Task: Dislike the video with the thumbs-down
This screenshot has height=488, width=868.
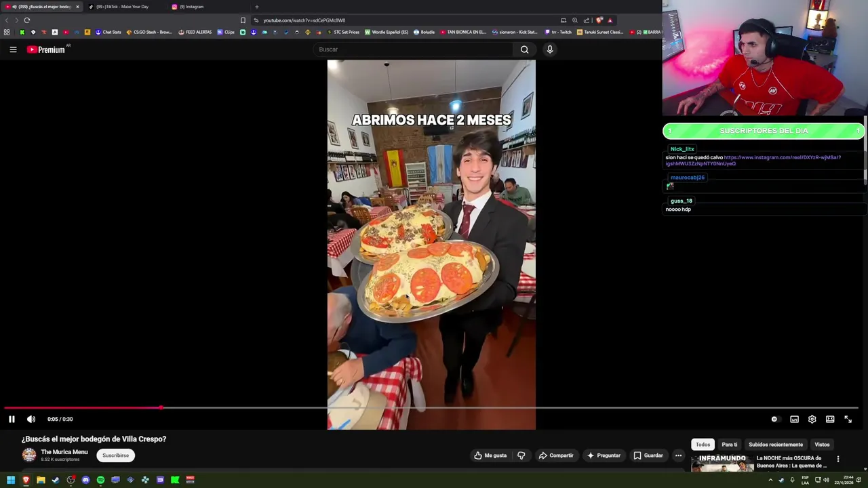Action: tap(521, 455)
